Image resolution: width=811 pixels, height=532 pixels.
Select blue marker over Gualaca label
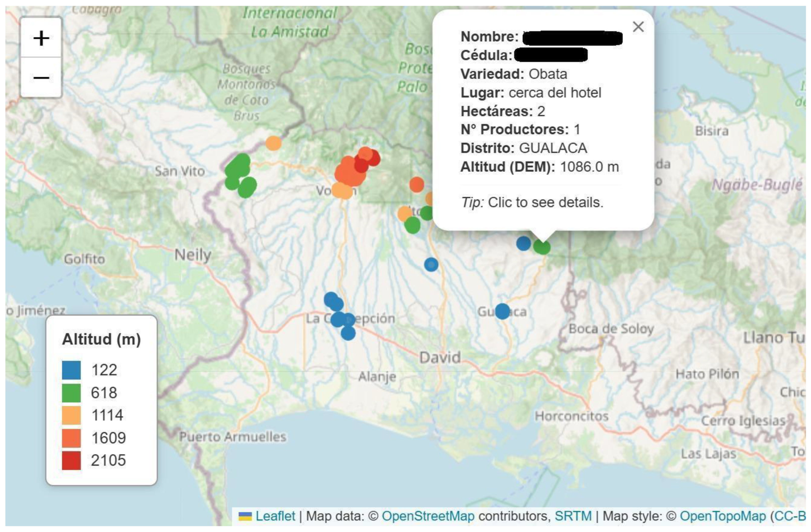[x=502, y=311]
